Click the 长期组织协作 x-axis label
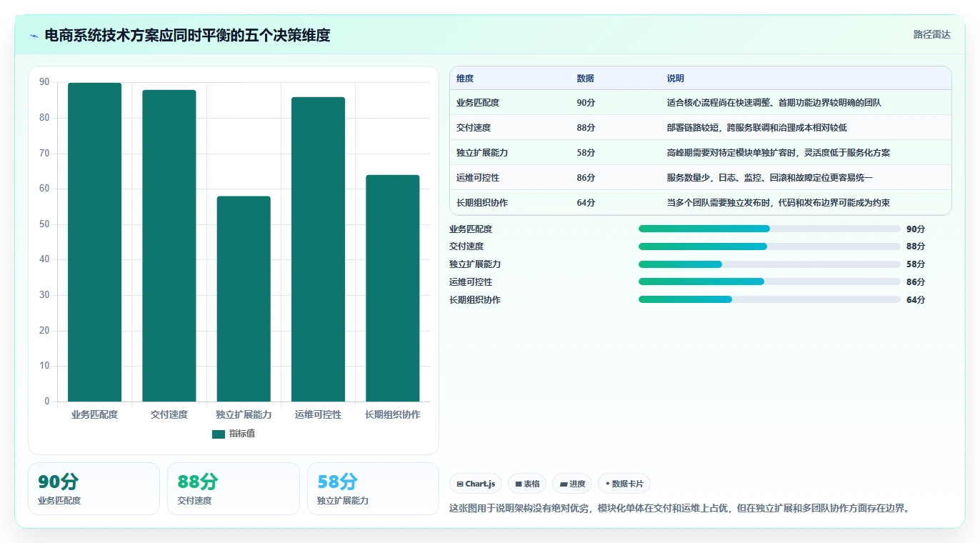980x543 pixels. (393, 414)
